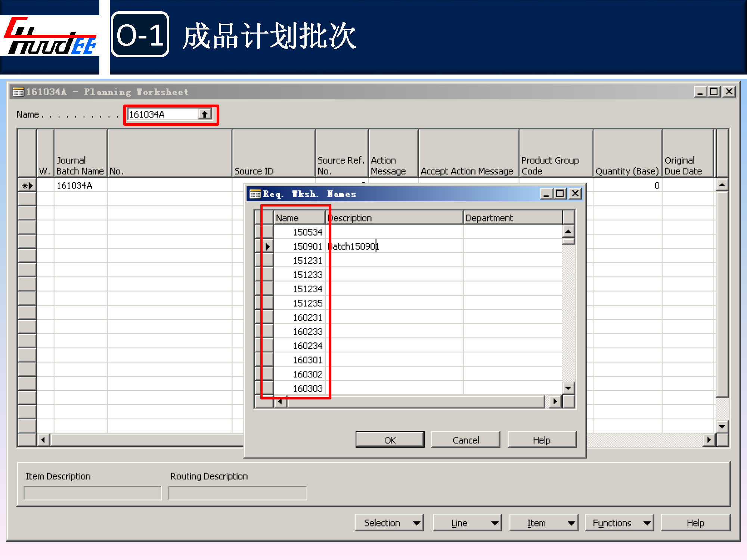Image resolution: width=747 pixels, height=560 pixels.
Task: Click planning worksheet scroll-down arrow
Action: [x=722, y=426]
